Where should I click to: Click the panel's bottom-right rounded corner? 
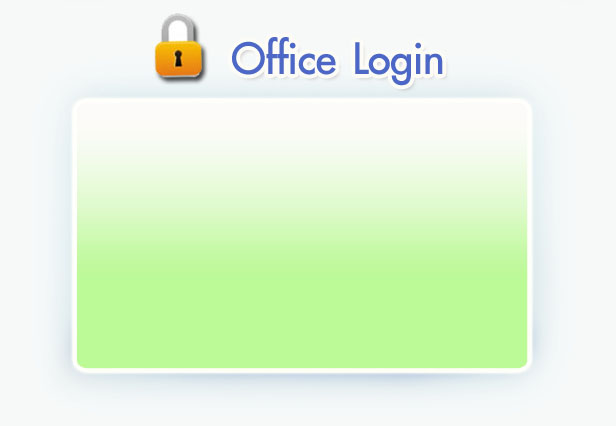[x=526, y=366]
